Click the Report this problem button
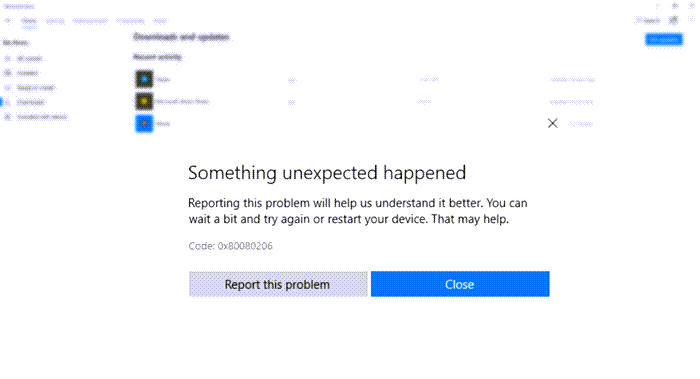This screenshot has width=700, height=379. point(278,284)
